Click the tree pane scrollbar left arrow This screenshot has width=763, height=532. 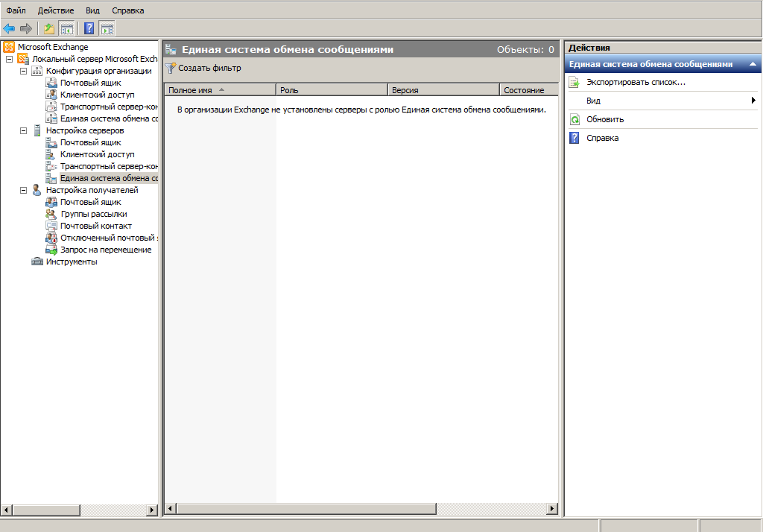click(7, 510)
